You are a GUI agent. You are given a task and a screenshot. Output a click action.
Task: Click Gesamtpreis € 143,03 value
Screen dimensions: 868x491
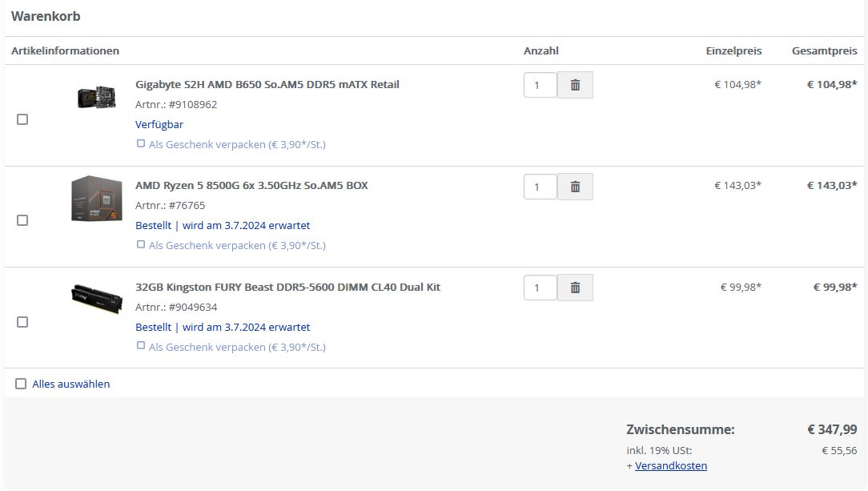coord(832,186)
